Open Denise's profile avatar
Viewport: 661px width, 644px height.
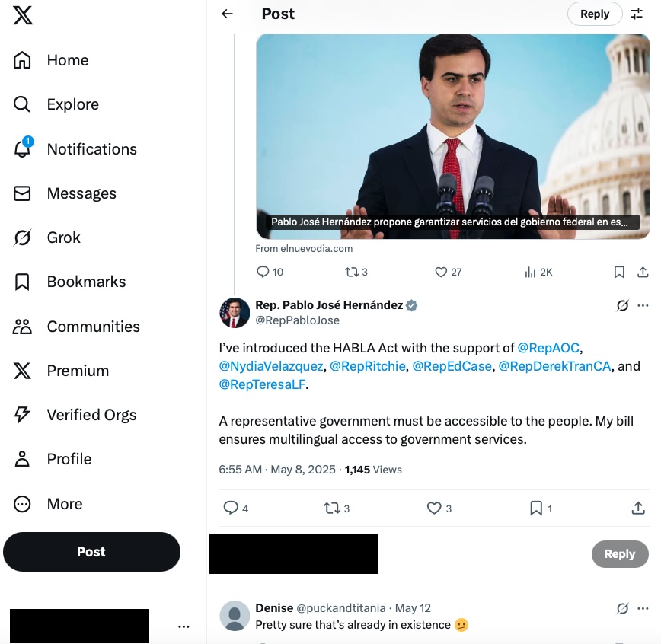coord(235,616)
